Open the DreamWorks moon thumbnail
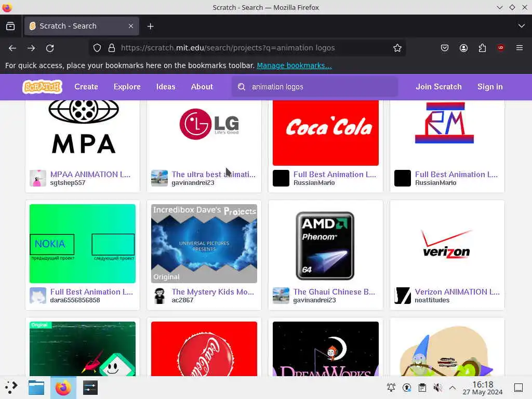This screenshot has height=399, width=532. pos(326,349)
